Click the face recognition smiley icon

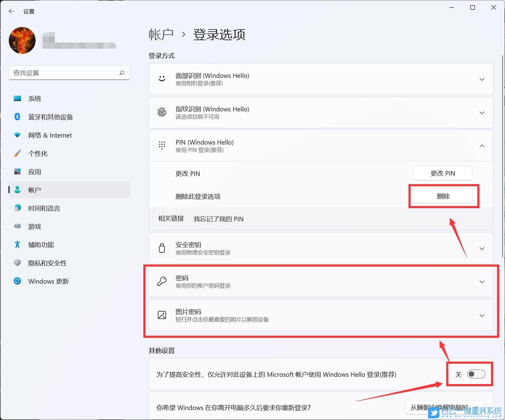162,79
